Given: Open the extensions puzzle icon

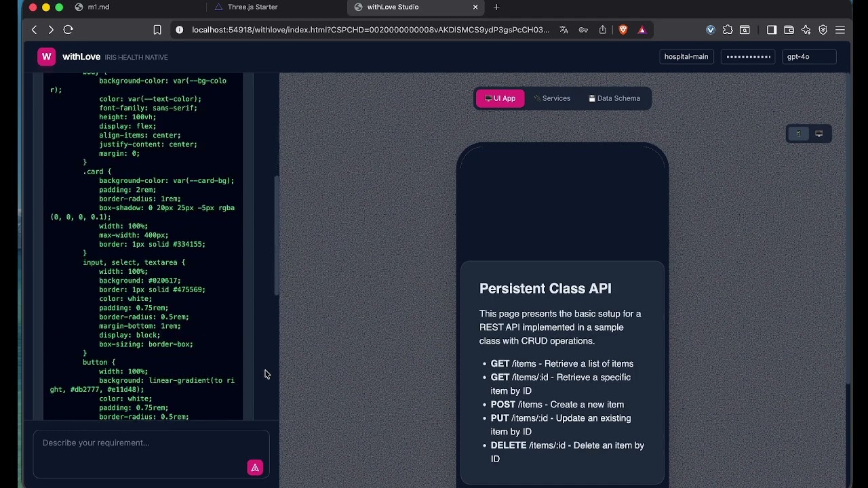Looking at the screenshot, I should coord(728,30).
